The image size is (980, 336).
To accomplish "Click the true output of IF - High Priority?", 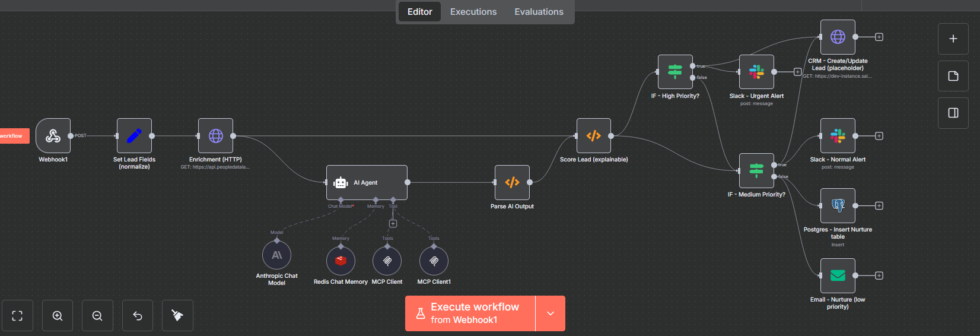I will pyautogui.click(x=693, y=66).
